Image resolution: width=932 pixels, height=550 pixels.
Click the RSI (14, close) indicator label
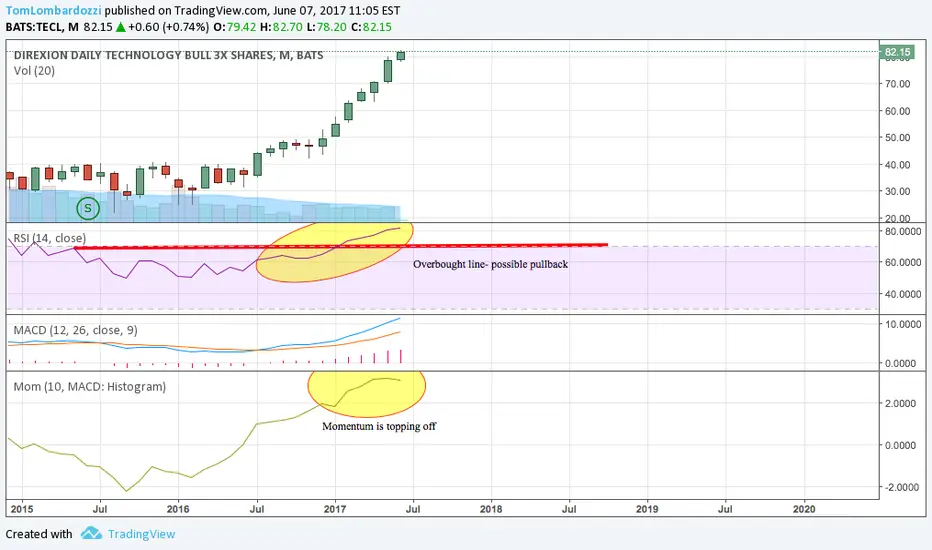(50, 238)
